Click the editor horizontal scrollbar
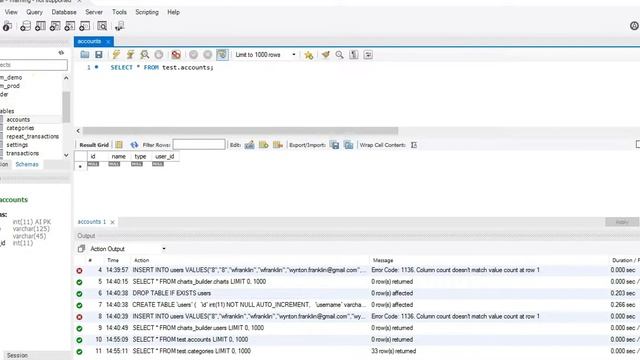The height and width of the screenshot is (360, 640). [240, 131]
